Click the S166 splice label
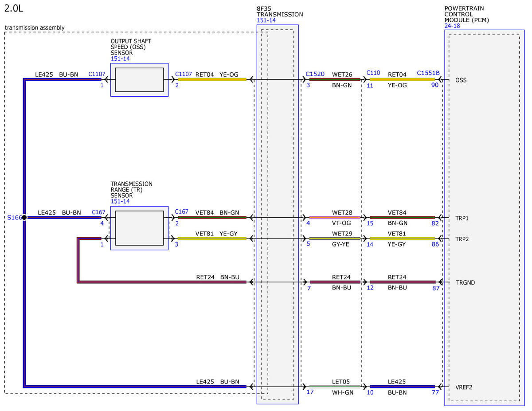This screenshot has height=411, width=532. tap(14, 218)
